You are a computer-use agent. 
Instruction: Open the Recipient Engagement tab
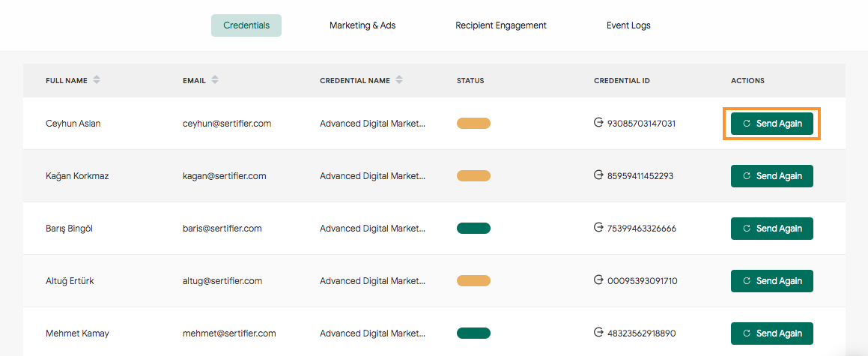click(x=501, y=25)
